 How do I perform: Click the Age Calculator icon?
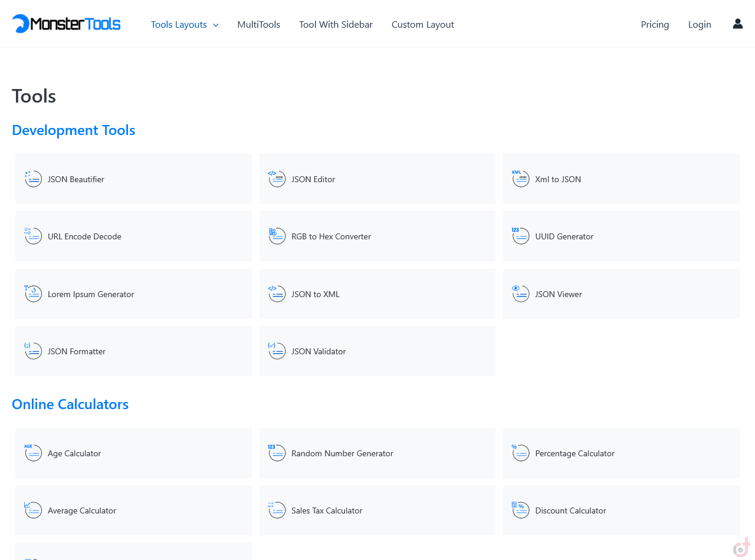pyautogui.click(x=33, y=453)
